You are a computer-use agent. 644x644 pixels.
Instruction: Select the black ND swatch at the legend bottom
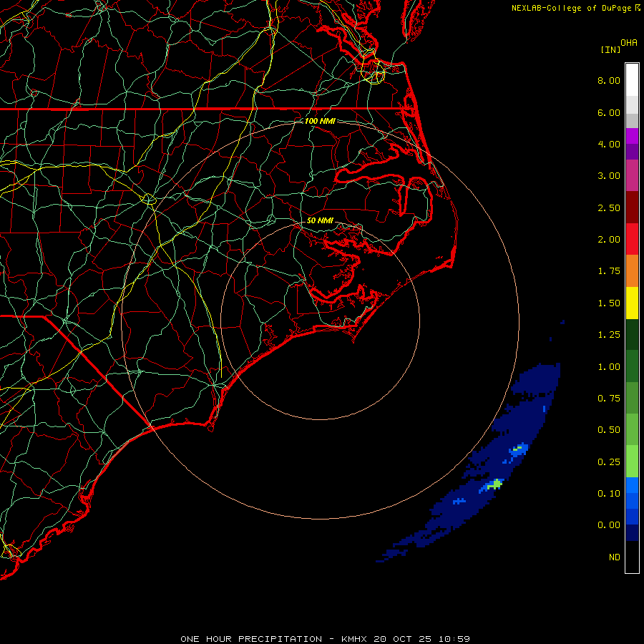point(632,557)
